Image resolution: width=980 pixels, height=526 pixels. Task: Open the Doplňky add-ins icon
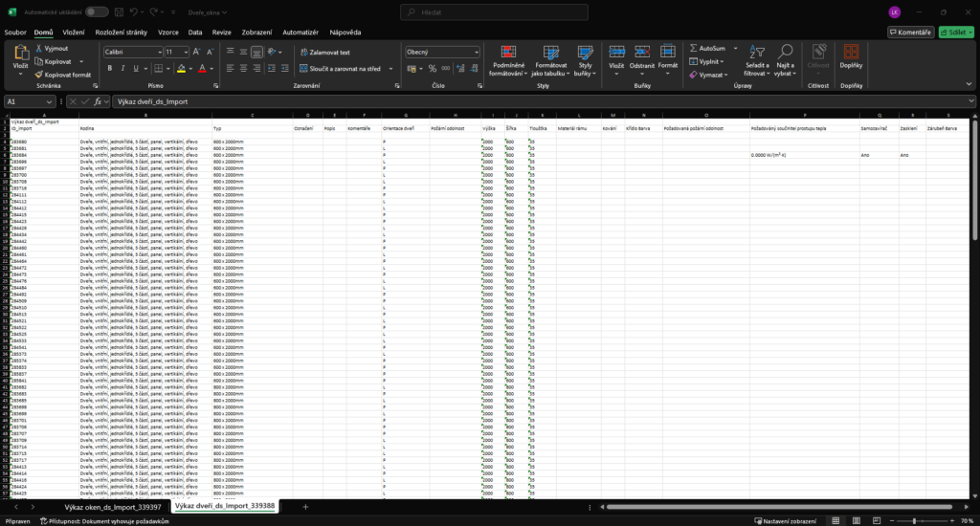pos(851,53)
